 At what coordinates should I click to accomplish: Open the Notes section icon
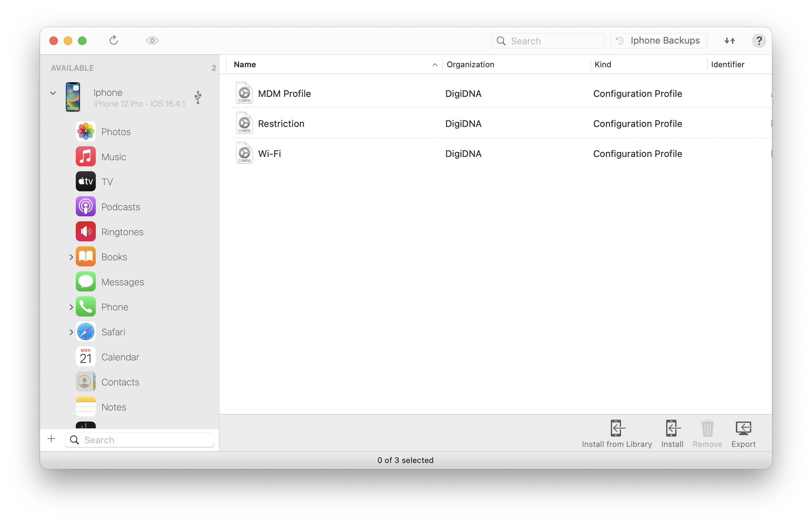(x=86, y=407)
